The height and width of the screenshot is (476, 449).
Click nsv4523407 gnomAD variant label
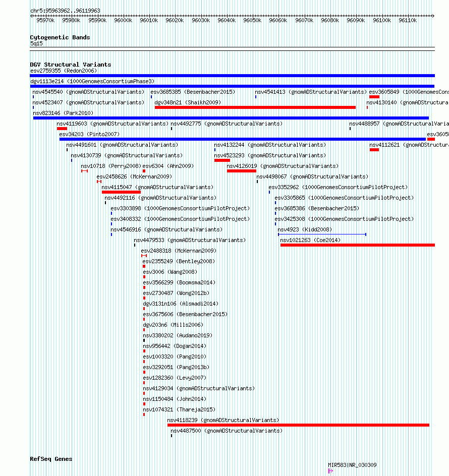(x=88, y=102)
